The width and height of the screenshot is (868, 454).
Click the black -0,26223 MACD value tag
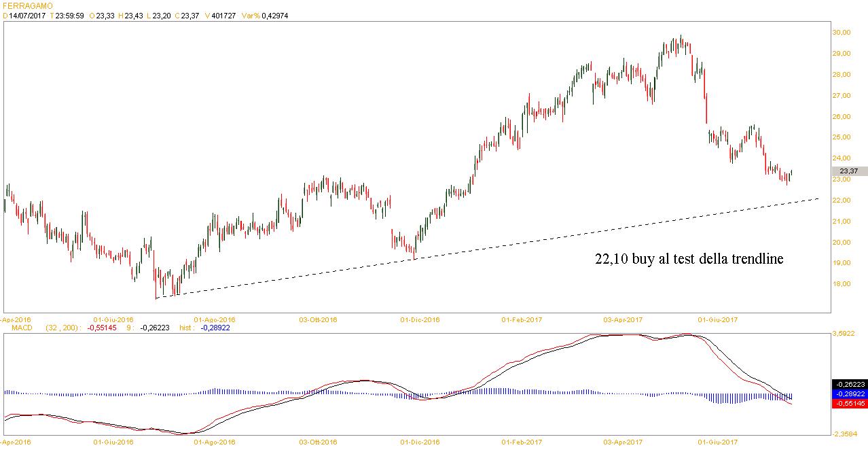(x=849, y=383)
